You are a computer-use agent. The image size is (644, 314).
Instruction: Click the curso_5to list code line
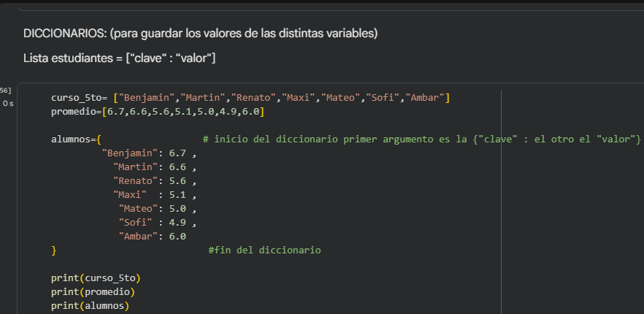pos(250,98)
